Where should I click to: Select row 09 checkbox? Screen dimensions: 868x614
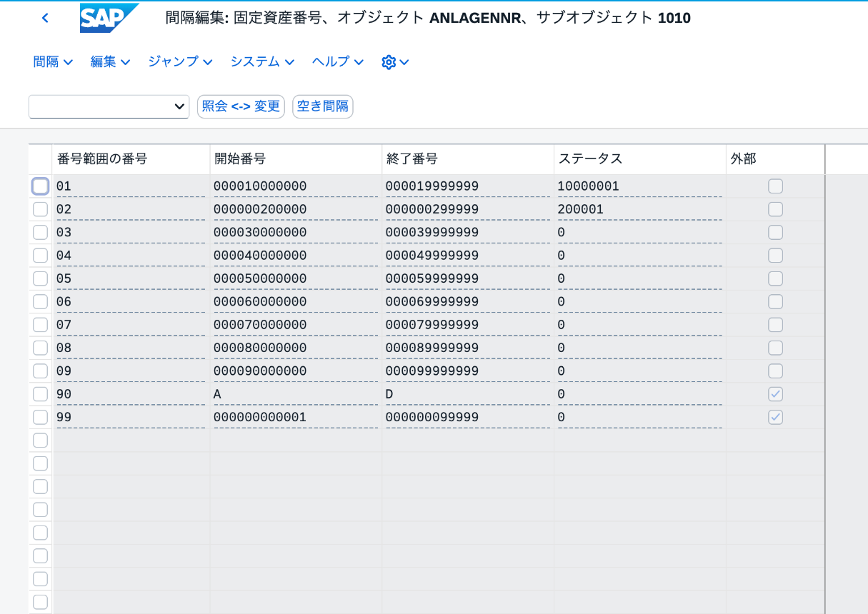[x=41, y=371]
